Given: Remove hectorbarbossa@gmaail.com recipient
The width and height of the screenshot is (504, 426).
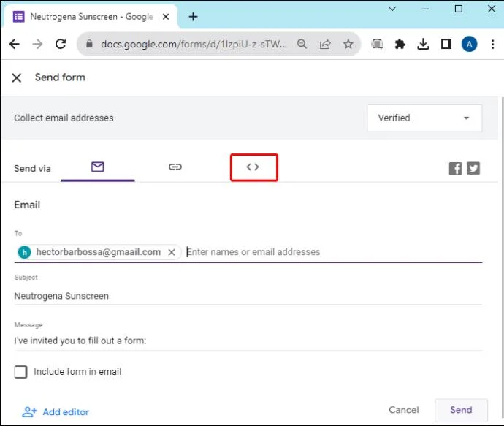Looking at the screenshot, I should pyautogui.click(x=172, y=252).
